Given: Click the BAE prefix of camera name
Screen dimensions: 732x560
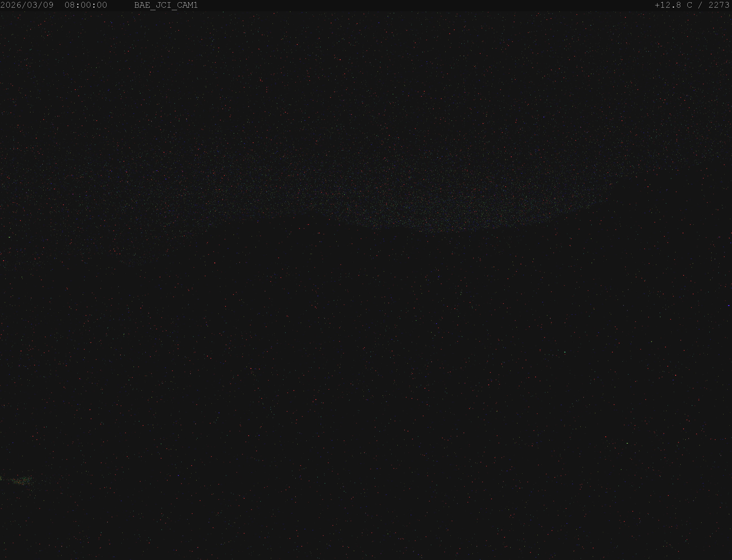Looking at the screenshot, I should pos(142,5).
